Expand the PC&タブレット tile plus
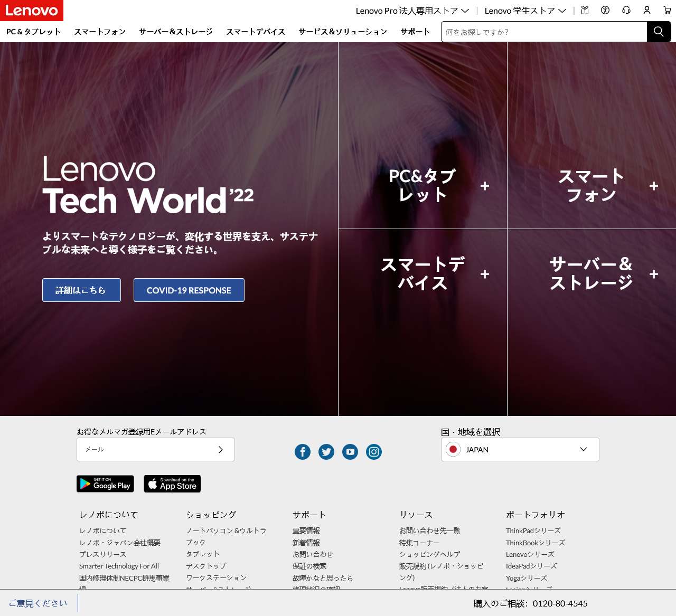Viewport: 676px width, 616px height. (485, 186)
